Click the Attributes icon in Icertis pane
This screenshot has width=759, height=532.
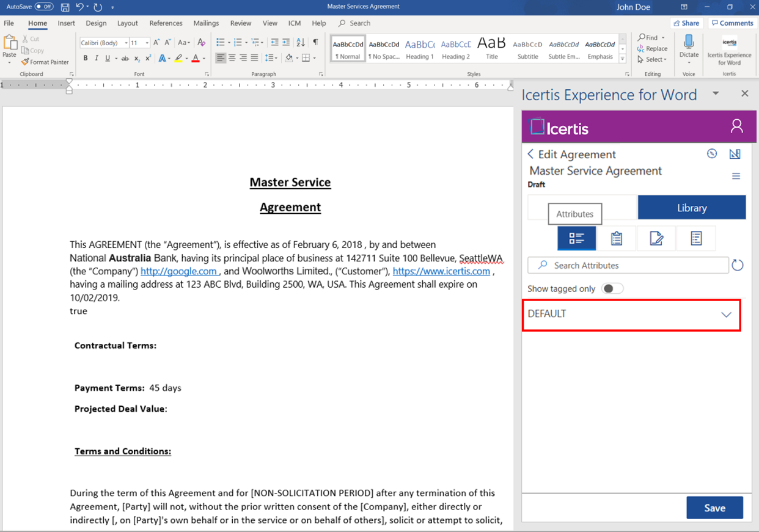click(576, 238)
